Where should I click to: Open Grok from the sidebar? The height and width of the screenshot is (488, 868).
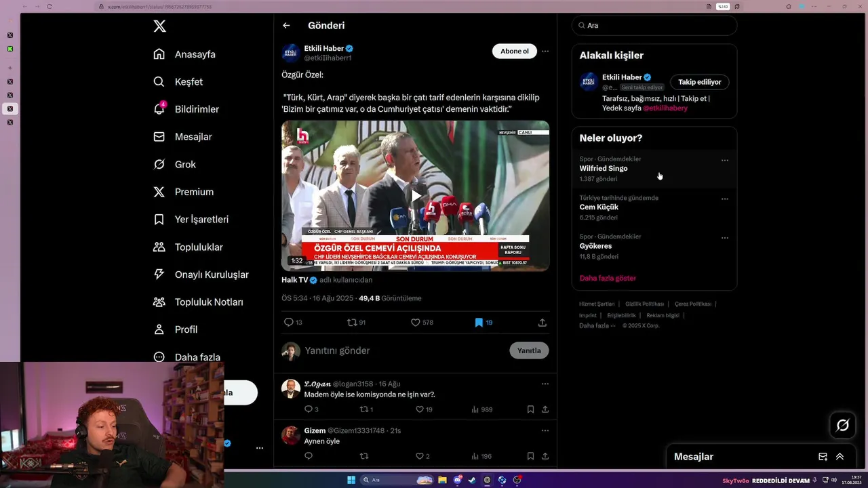(175, 164)
